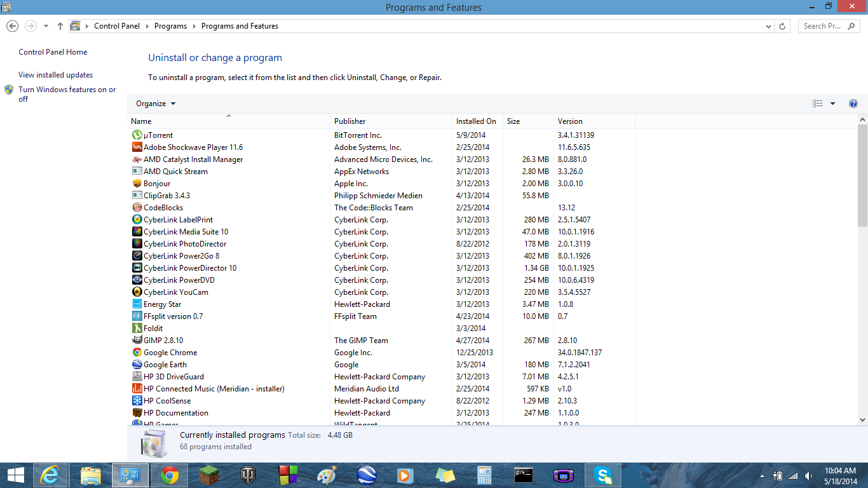
Task: Open Turn Windows features on or off
Action: [x=67, y=94]
